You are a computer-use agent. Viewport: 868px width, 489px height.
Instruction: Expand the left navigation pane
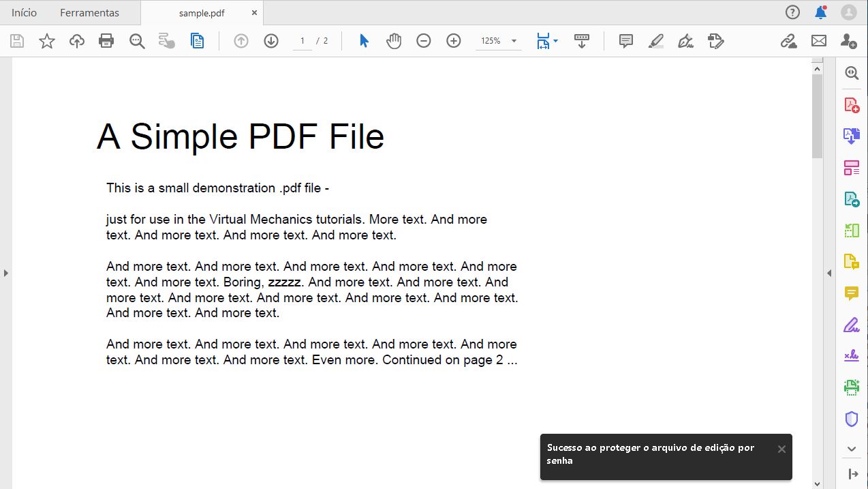[5, 273]
